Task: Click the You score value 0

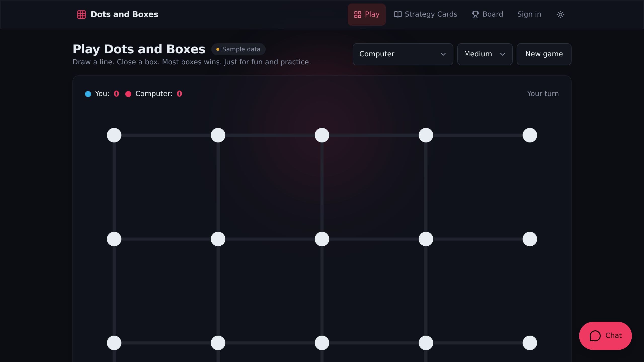Action: [x=116, y=94]
